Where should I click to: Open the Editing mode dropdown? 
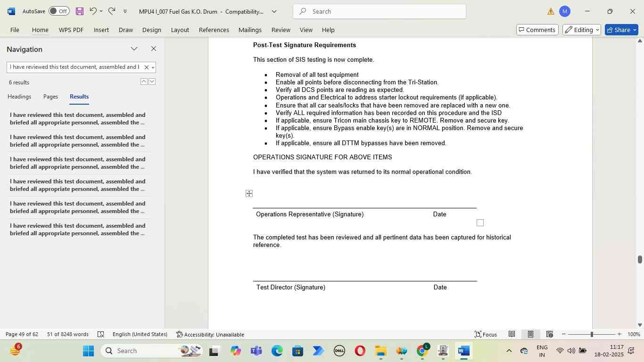tap(582, 30)
